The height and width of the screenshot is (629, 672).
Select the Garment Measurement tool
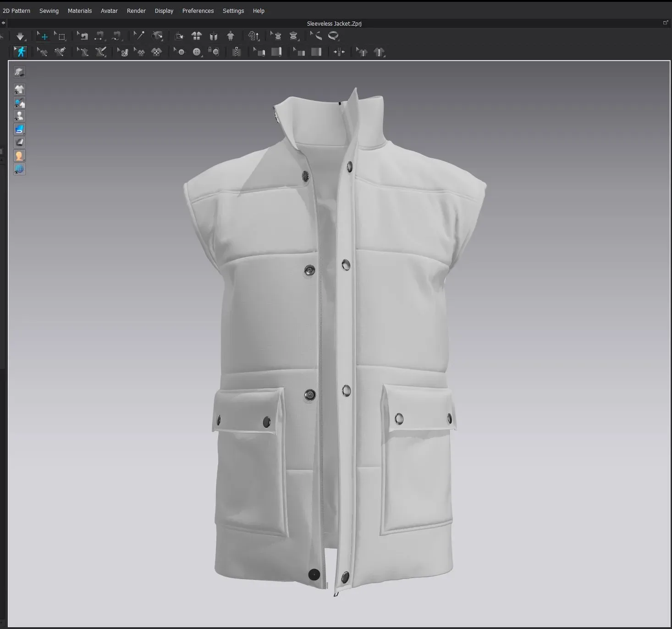[294, 36]
